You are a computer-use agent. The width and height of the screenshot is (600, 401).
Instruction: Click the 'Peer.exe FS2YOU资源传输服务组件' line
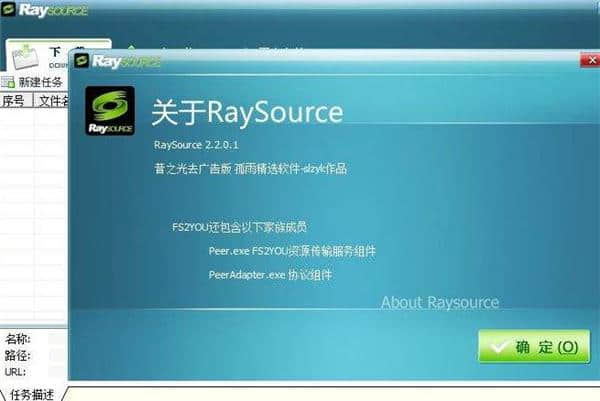(292, 251)
